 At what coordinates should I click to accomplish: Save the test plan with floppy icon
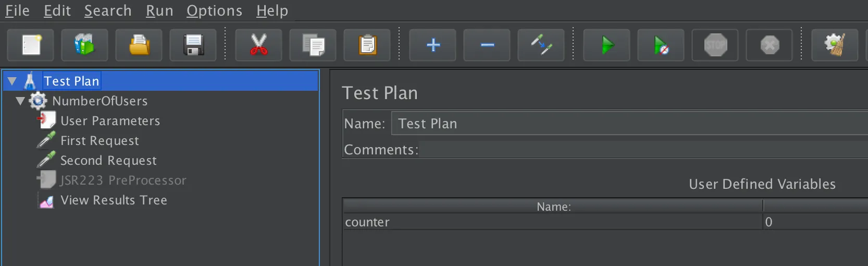tap(193, 45)
